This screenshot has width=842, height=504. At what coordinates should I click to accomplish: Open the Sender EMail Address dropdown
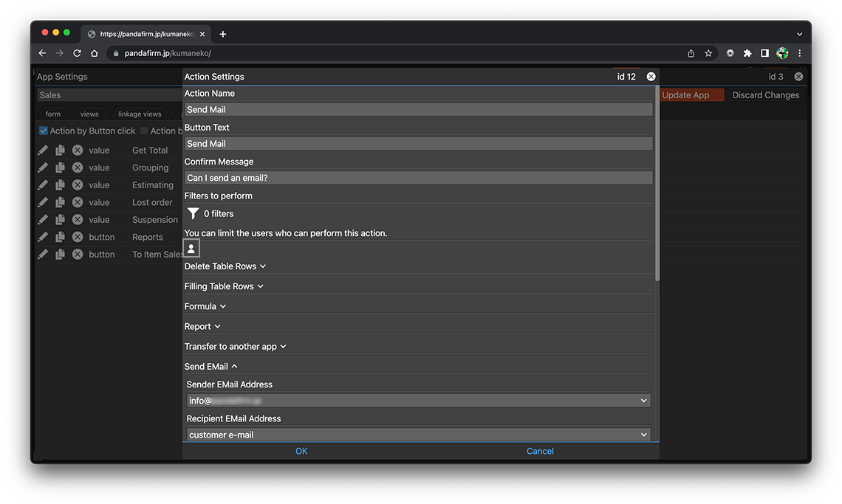point(418,401)
